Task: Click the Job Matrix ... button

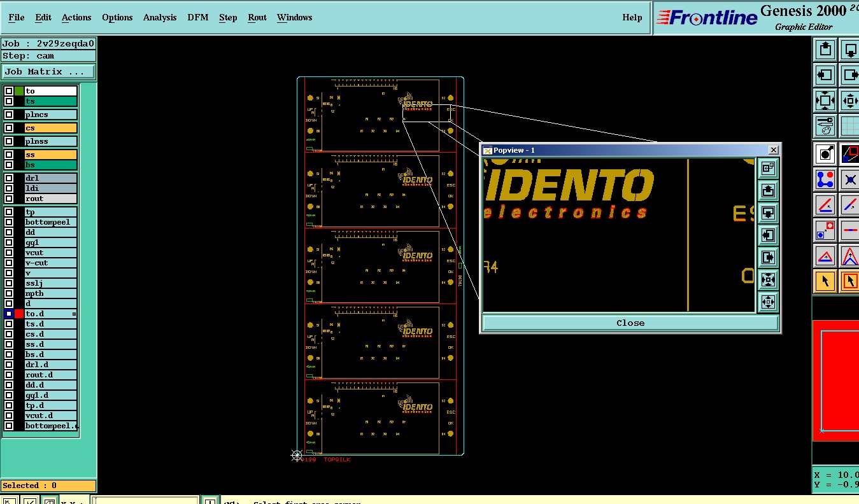Action: click(x=48, y=72)
